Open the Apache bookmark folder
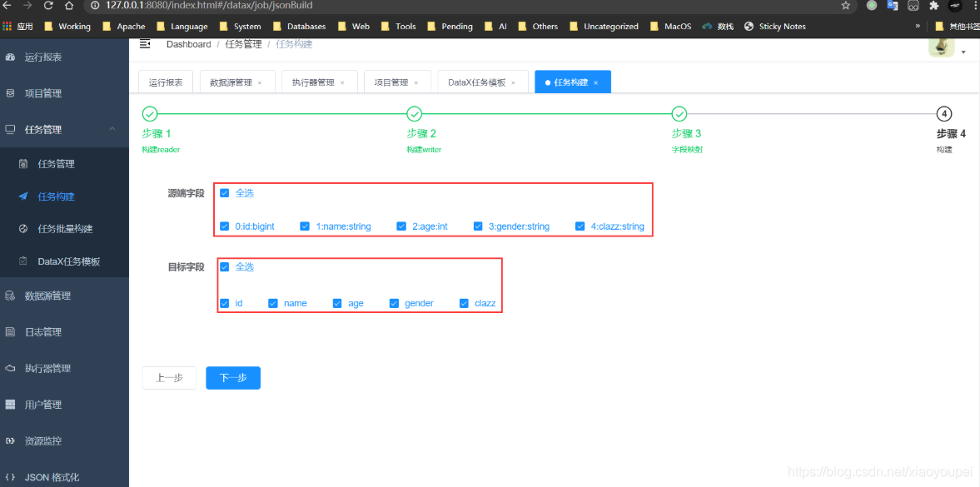980x487 pixels. pyautogui.click(x=124, y=27)
